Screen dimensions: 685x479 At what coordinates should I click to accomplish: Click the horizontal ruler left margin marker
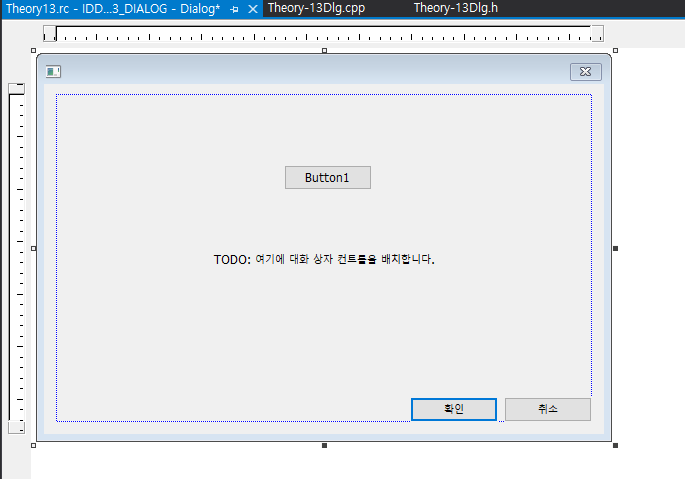click(x=50, y=33)
